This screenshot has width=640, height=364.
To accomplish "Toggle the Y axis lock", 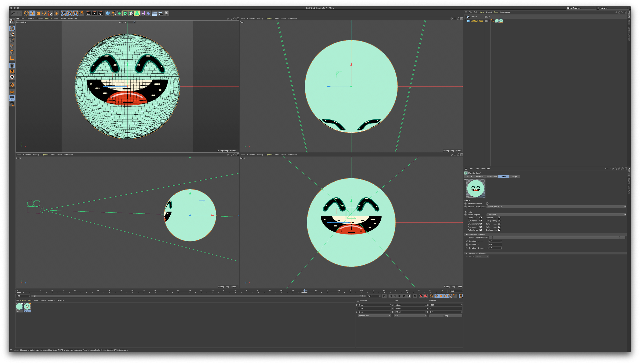I will [69, 13].
